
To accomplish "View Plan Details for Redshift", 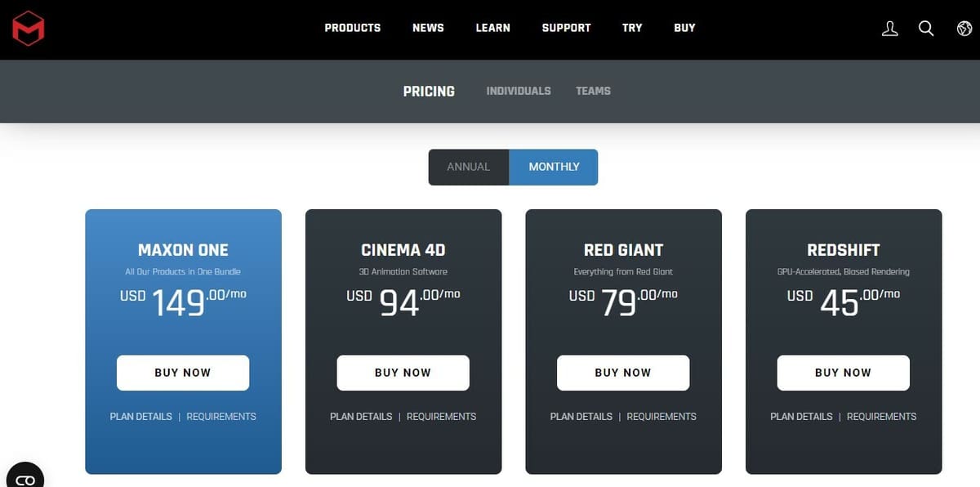I will pos(801,417).
